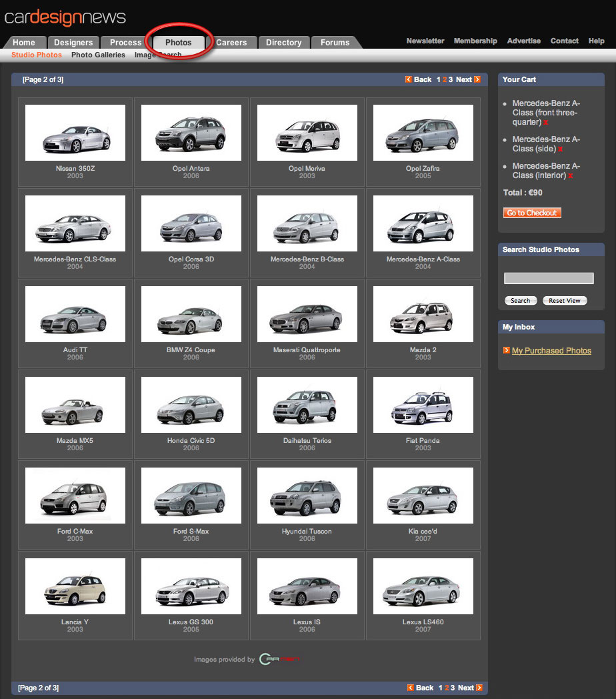Open the Designers tab
The height and width of the screenshot is (699, 616).
click(x=73, y=43)
